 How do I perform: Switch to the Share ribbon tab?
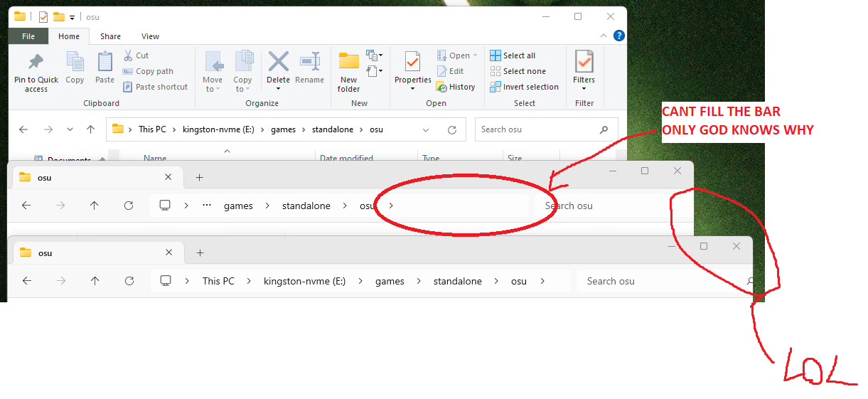(x=110, y=36)
